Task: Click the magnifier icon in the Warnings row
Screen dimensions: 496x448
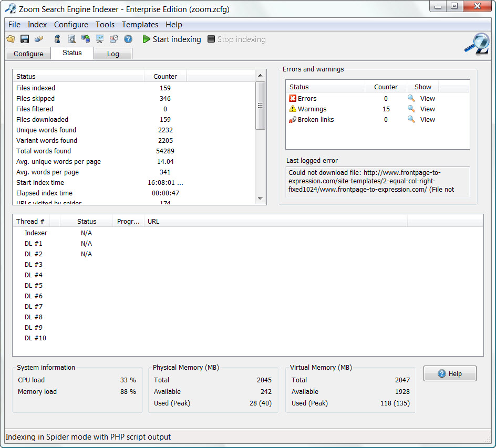Action: pos(411,109)
